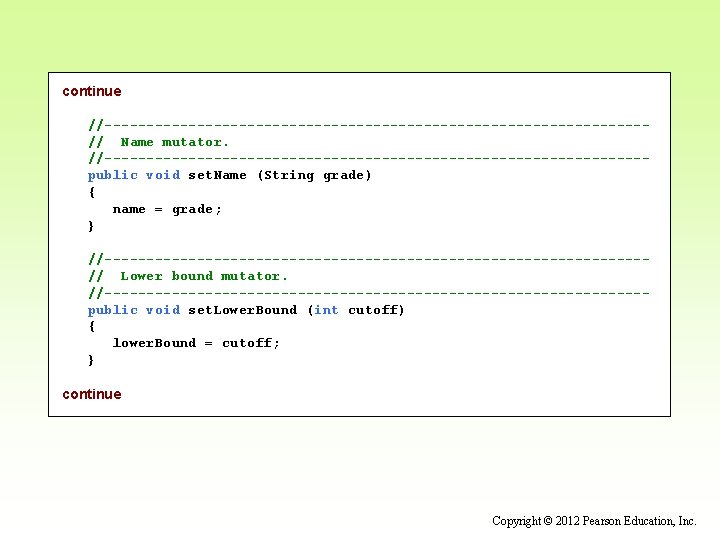Click the opening brace of setName
The width and height of the screenshot is (720, 540).
pos(92,192)
